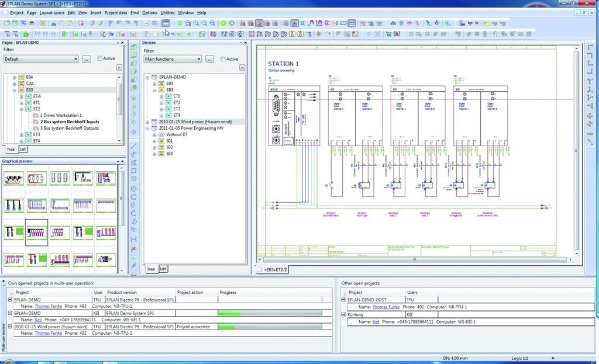Expand the Wind power (Husum wind) project node

[147, 122]
